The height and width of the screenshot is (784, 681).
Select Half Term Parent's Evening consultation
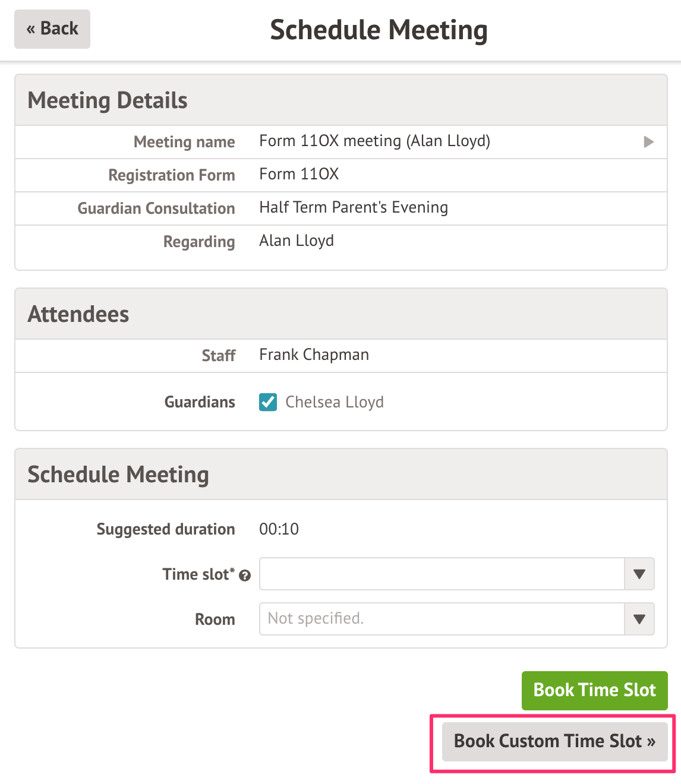(354, 208)
